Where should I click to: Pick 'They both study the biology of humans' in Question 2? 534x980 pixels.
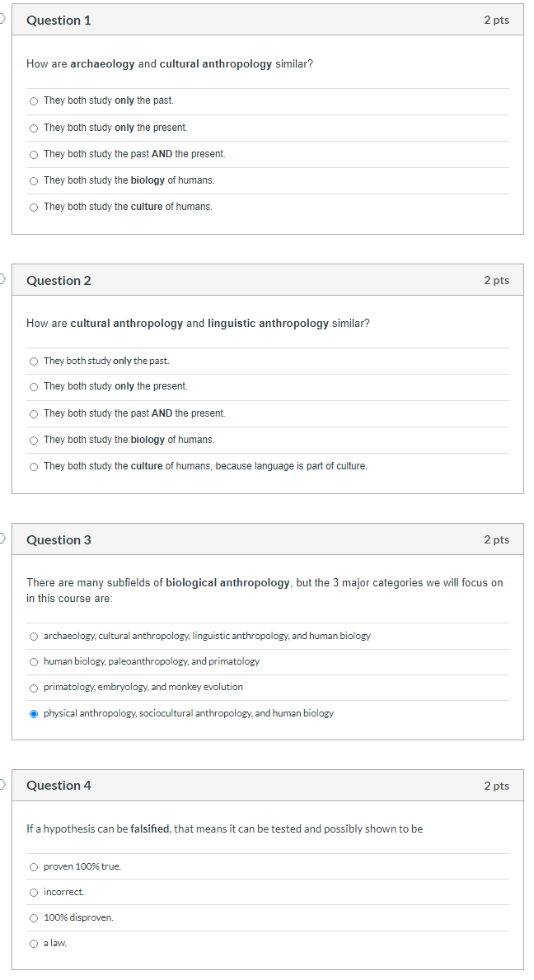click(x=33, y=440)
